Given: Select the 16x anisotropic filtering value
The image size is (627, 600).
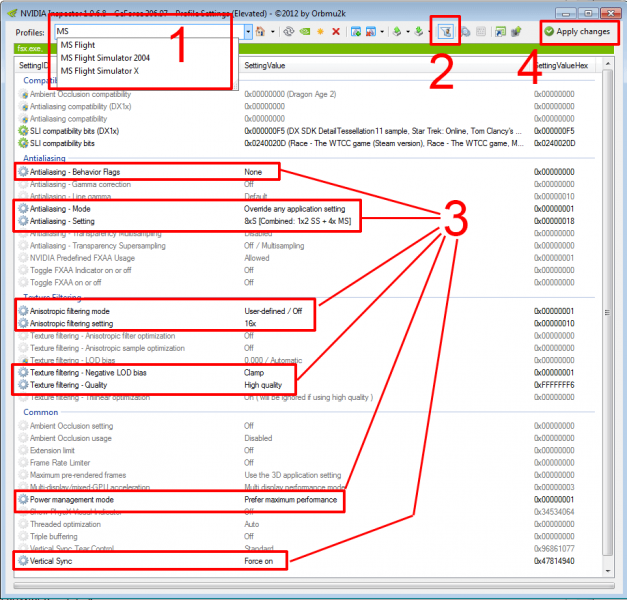Looking at the screenshot, I should 250,323.
